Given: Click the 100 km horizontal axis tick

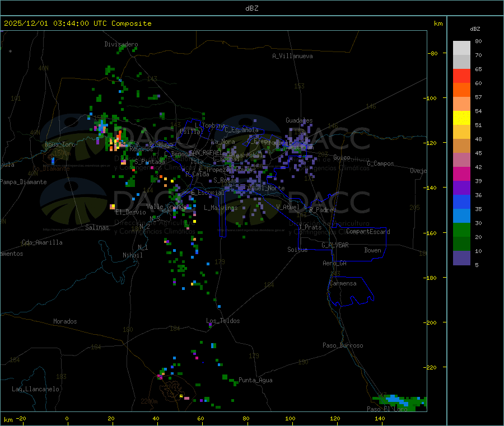Looking at the screenshot, I should pos(290,418).
